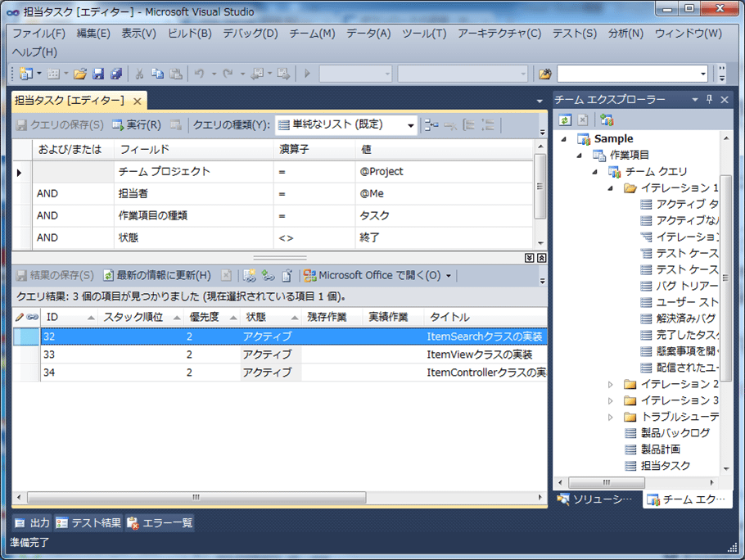Click the Undo arrow icon
This screenshot has height=560, width=745.
tap(200, 74)
